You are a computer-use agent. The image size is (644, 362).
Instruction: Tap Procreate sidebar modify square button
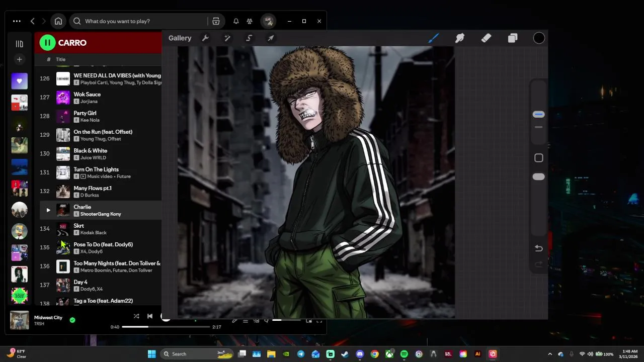coord(539,158)
